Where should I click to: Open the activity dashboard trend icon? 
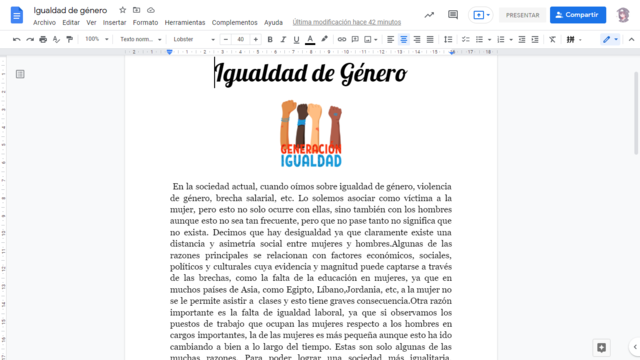click(429, 15)
